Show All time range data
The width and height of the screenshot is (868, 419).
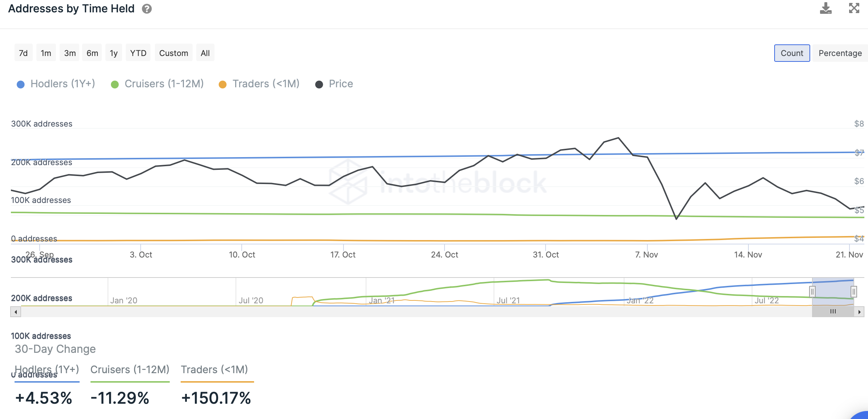click(205, 53)
